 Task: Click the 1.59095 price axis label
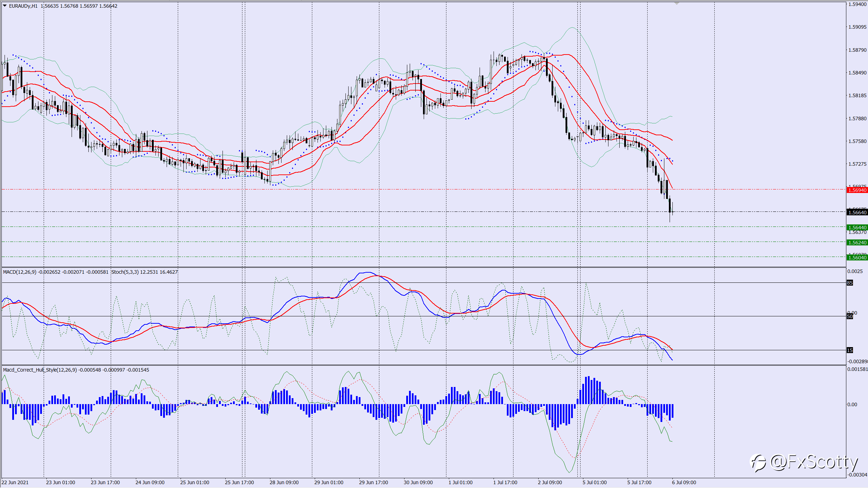click(x=858, y=27)
